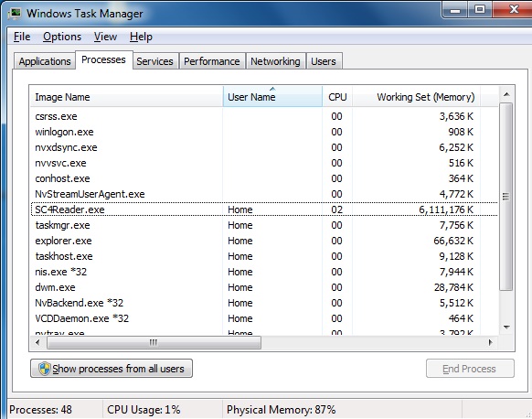Switch to the Services tab
The width and height of the screenshot is (532, 419).
[154, 61]
